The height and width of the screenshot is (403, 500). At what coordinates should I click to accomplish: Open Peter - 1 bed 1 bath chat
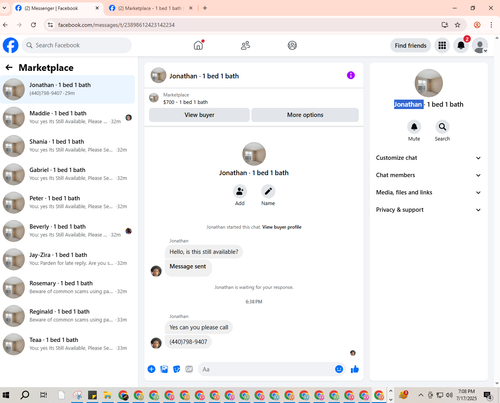[x=67, y=202]
